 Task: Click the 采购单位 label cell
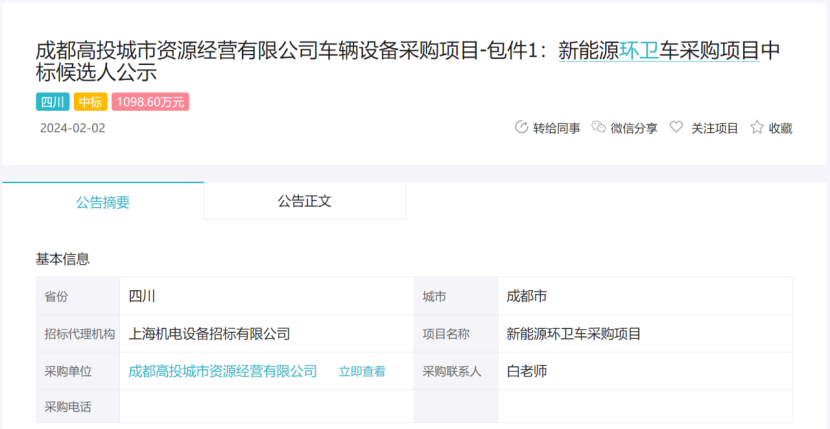pyautogui.click(x=78, y=372)
